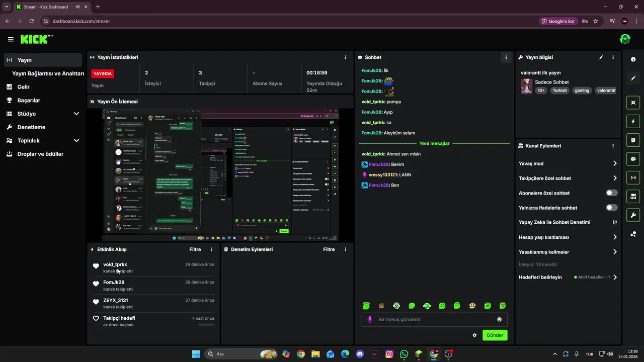Toggle the lightning activity feed widget icon
Screen dimensions: 644x362
point(633,121)
